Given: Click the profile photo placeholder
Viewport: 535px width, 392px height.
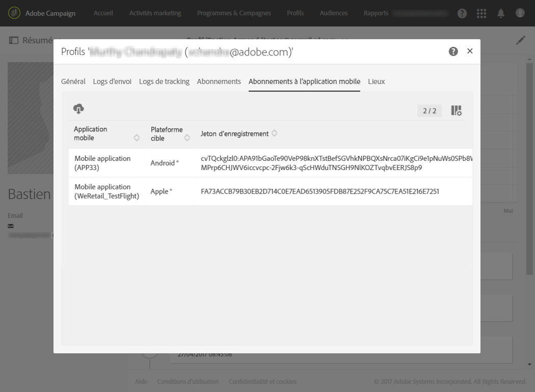Looking at the screenshot, I should click(x=31, y=118).
